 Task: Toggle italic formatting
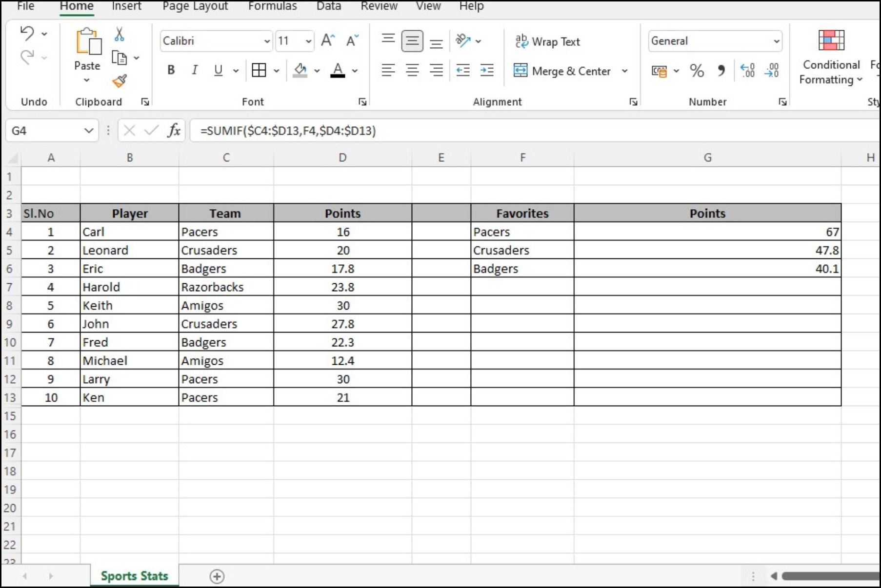pyautogui.click(x=195, y=70)
